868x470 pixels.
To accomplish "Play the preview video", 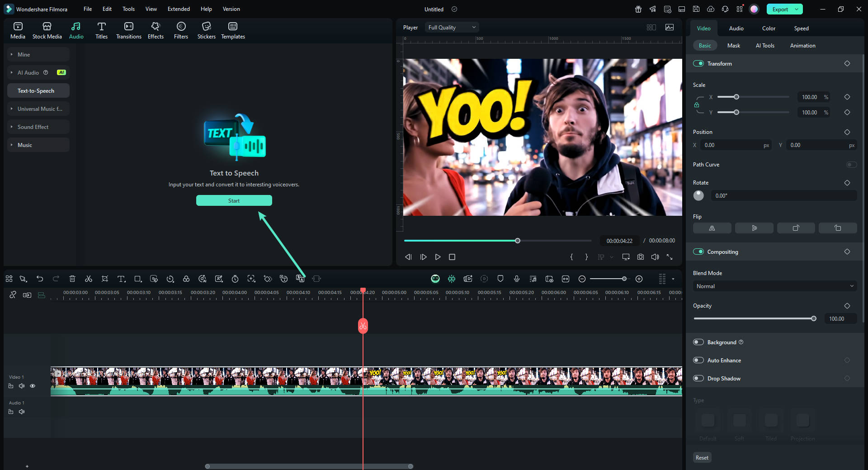I will click(438, 257).
